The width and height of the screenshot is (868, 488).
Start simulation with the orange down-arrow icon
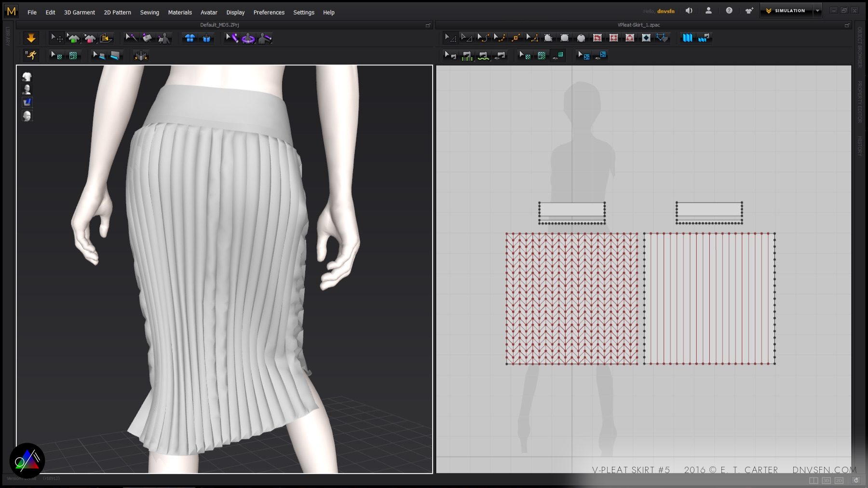(x=31, y=38)
